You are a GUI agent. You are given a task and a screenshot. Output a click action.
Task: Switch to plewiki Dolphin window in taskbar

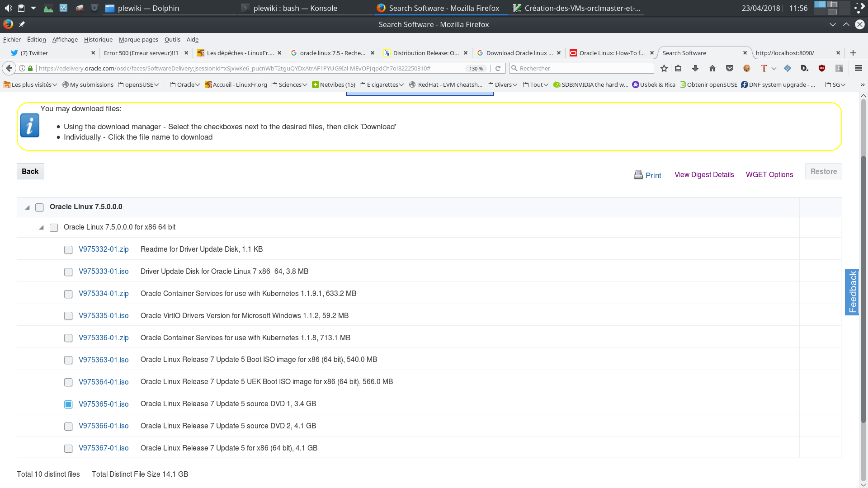169,8
